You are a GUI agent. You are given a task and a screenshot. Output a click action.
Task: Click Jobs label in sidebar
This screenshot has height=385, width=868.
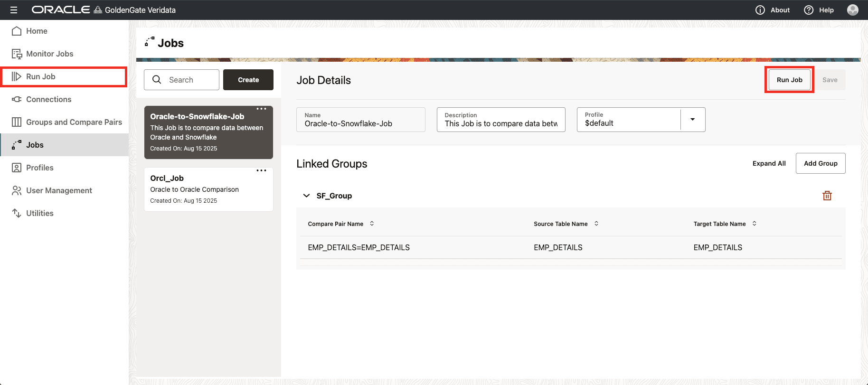click(x=35, y=145)
